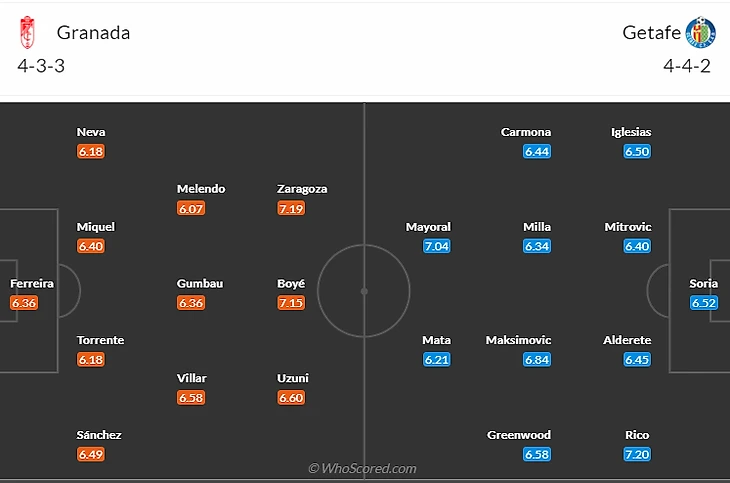The height and width of the screenshot is (483, 730).
Task: Click player Melendo's name
Action: pyautogui.click(x=201, y=189)
